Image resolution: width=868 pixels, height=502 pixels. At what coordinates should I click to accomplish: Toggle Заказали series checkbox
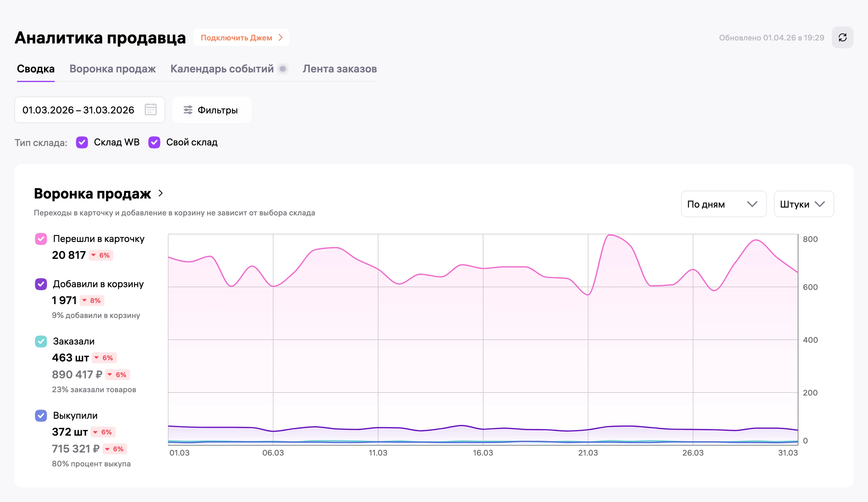pyautogui.click(x=41, y=341)
